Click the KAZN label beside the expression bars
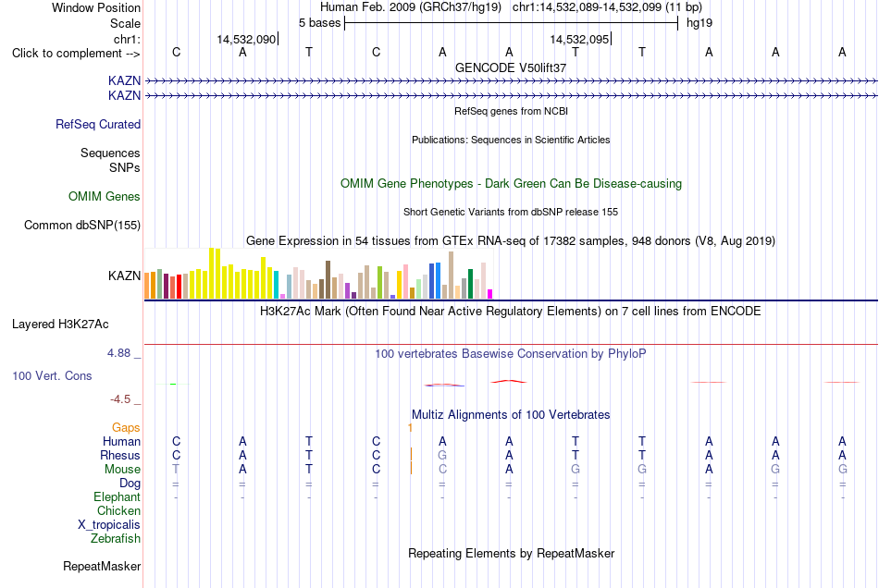This screenshot has width=879, height=588. [x=125, y=276]
